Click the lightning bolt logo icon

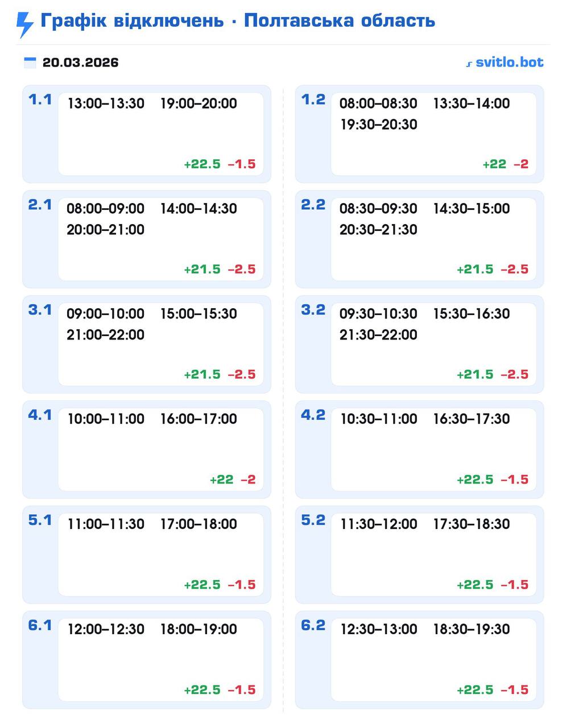25,24
